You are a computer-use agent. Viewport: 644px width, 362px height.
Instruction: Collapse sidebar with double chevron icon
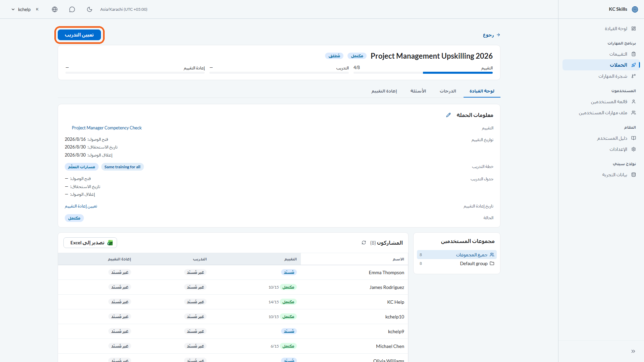pyautogui.click(x=633, y=351)
